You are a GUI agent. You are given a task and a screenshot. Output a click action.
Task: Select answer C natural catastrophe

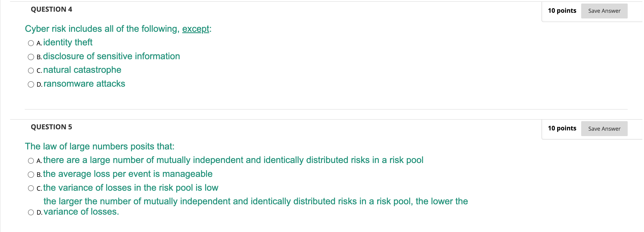(31, 70)
